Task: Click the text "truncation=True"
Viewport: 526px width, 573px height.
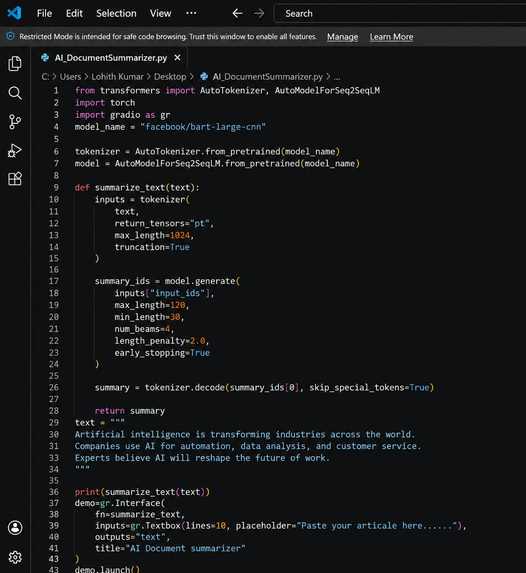Action: tap(152, 247)
